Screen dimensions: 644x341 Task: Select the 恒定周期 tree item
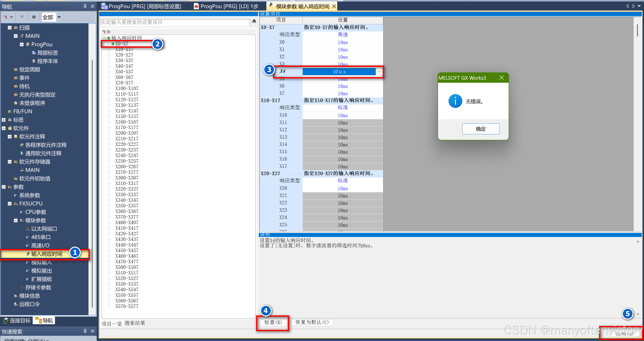pos(29,69)
